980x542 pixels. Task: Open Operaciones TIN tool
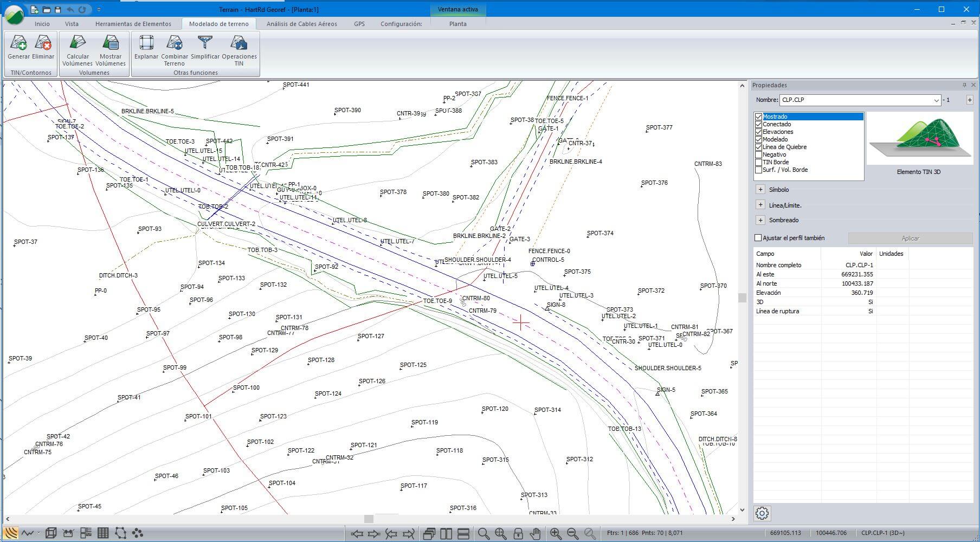(239, 43)
